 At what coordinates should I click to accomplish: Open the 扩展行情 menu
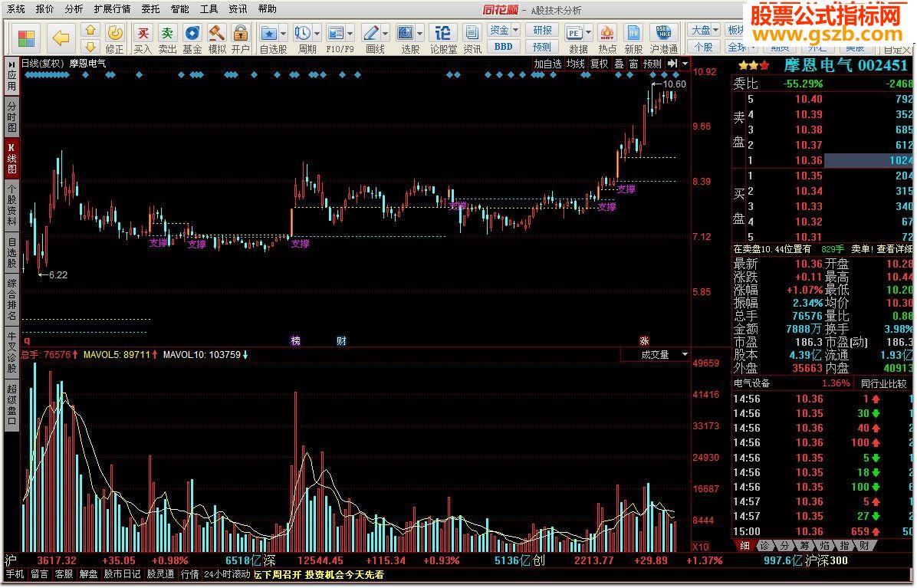[112, 8]
